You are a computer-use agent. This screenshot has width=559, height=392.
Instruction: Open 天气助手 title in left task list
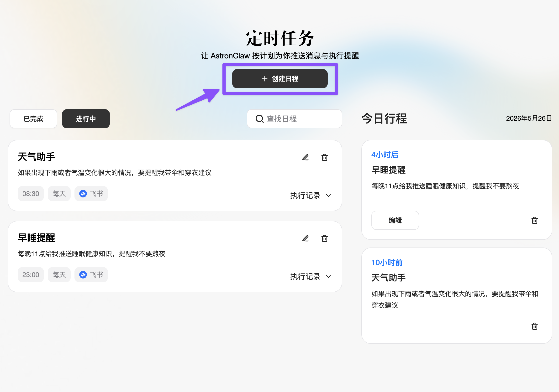click(x=37, y=157)
